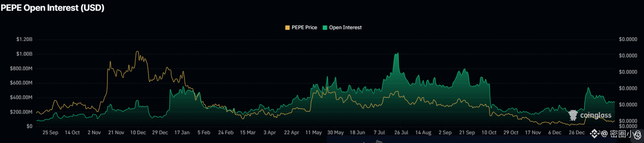The image size is (644, 143).
Task: Click the 14 Oct date label
Action: pyautogui.click(x=72, y=133)
